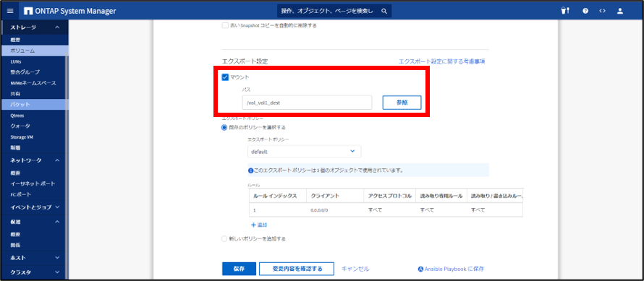Open the notifications alert icon
The height and width of the screenshot is (281, 644).
click(x=565, y=11)
